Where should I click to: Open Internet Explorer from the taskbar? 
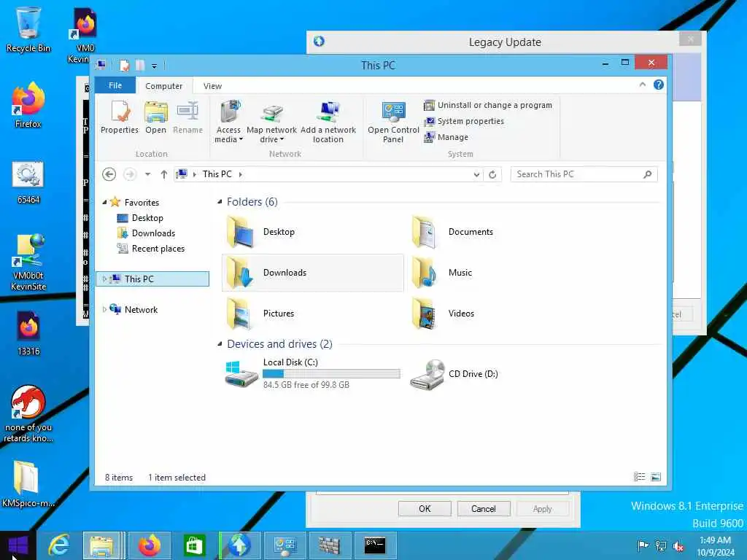59,545
